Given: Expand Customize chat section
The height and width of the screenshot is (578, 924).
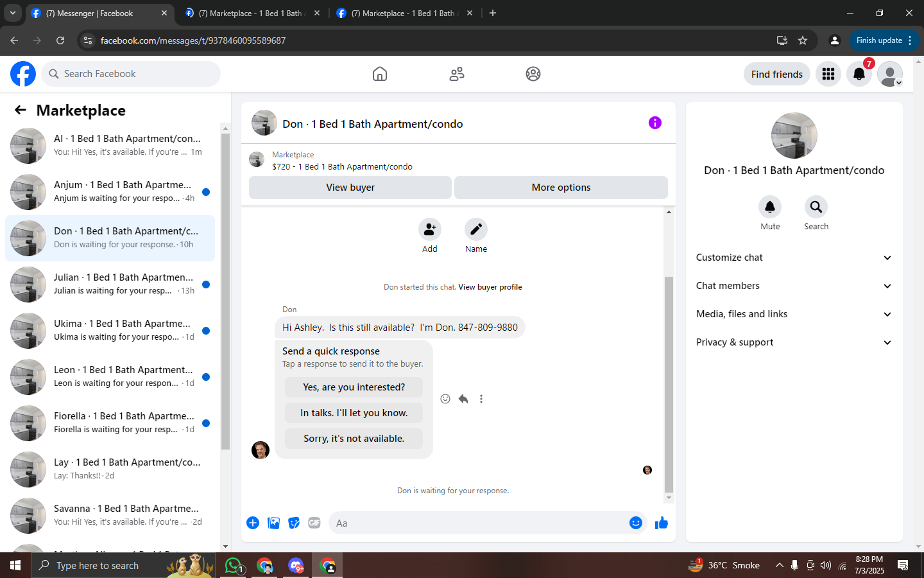Looking at the screenshot, I should (794, 258).
